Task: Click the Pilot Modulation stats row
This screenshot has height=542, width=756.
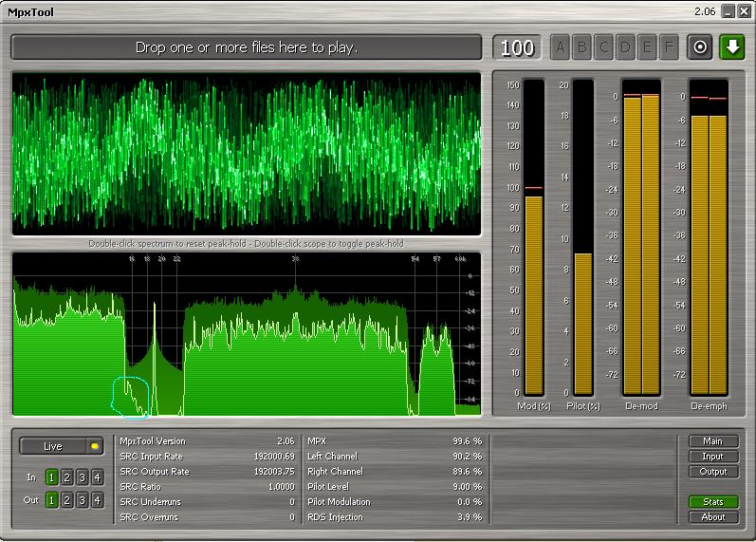Action: click(x=395, y=502)
